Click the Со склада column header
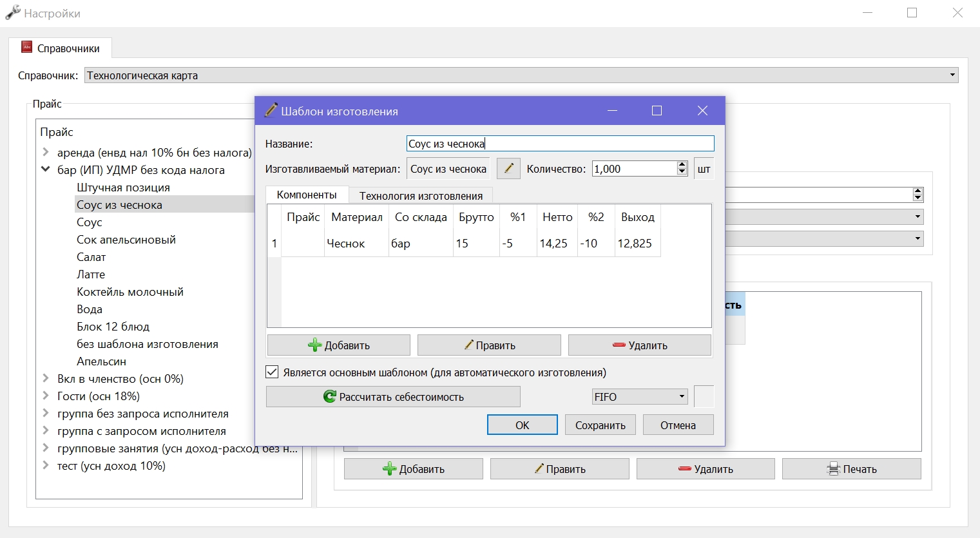 pos(421,217)
